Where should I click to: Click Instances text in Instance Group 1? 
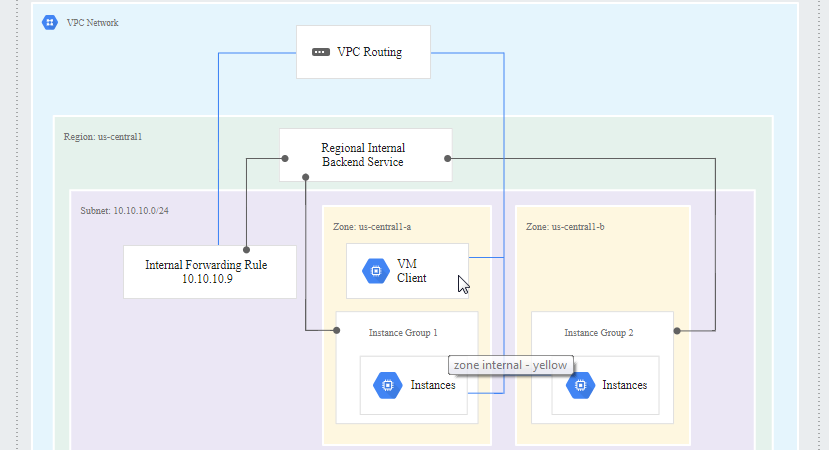coord(433,385)
